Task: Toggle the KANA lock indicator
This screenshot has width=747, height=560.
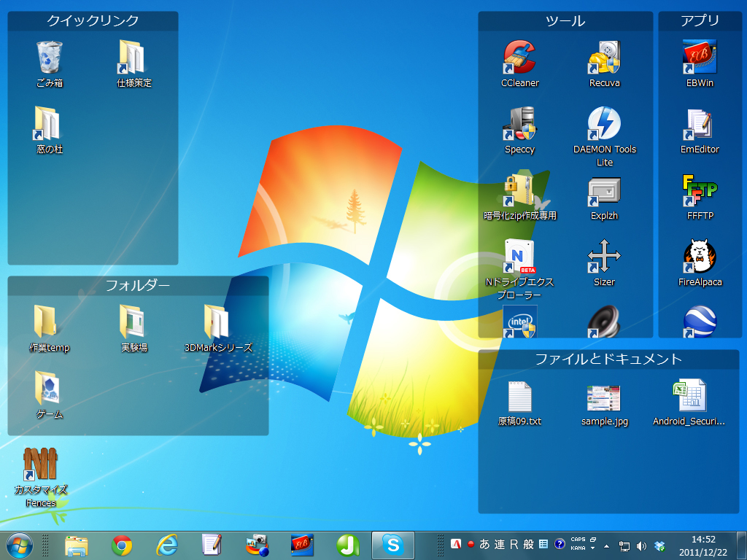Action: [x=578, y=548]
